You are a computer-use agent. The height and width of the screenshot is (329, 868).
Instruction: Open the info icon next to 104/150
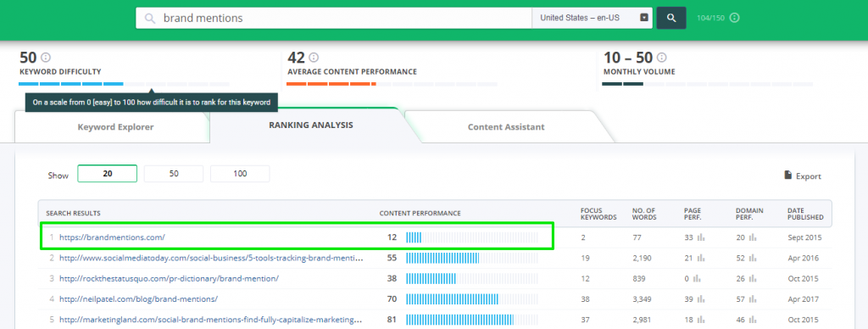click(x=734, y=18)
